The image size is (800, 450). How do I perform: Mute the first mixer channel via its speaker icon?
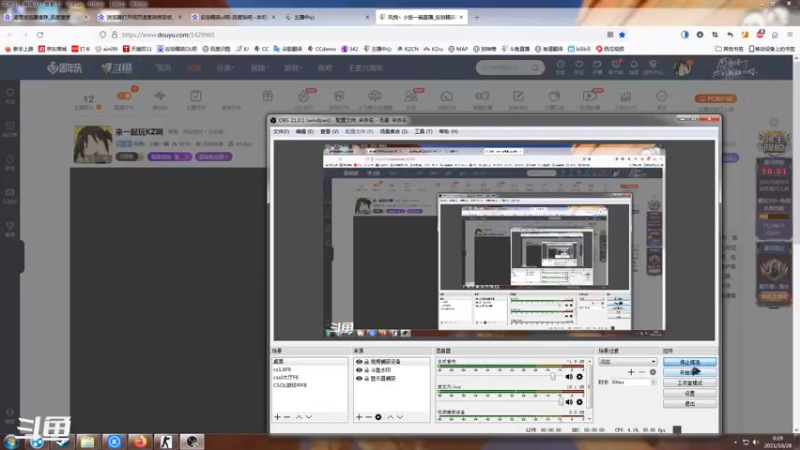(x=569, y=377)
